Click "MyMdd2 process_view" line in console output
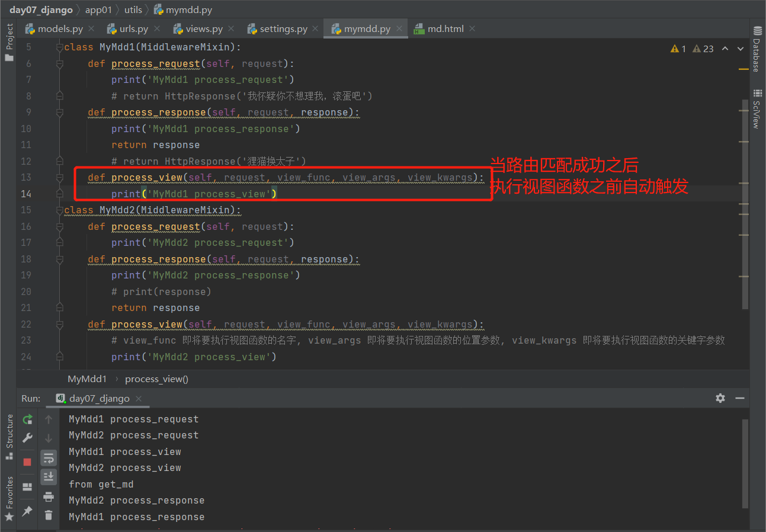Screen dimensions: 766x532 (125, 468)
